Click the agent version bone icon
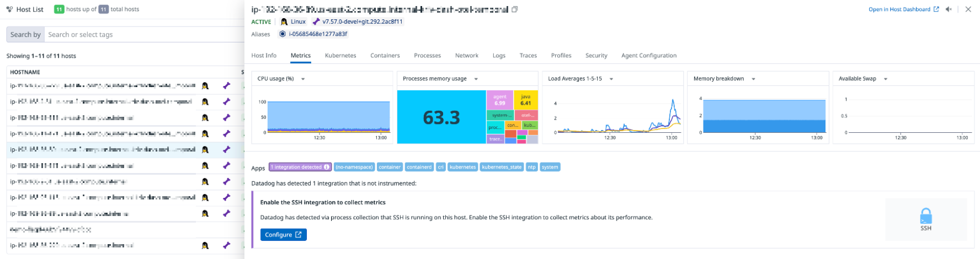The image size is (980, 259). 316,21
